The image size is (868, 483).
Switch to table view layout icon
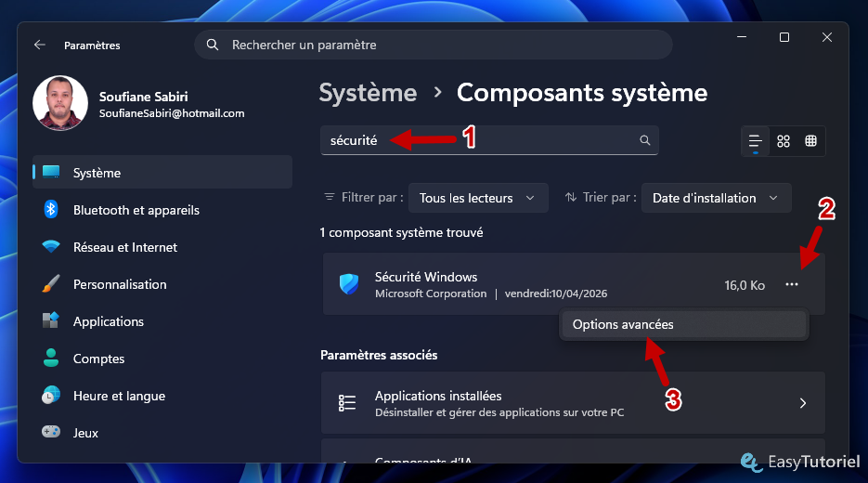click(x=811, y=141)
